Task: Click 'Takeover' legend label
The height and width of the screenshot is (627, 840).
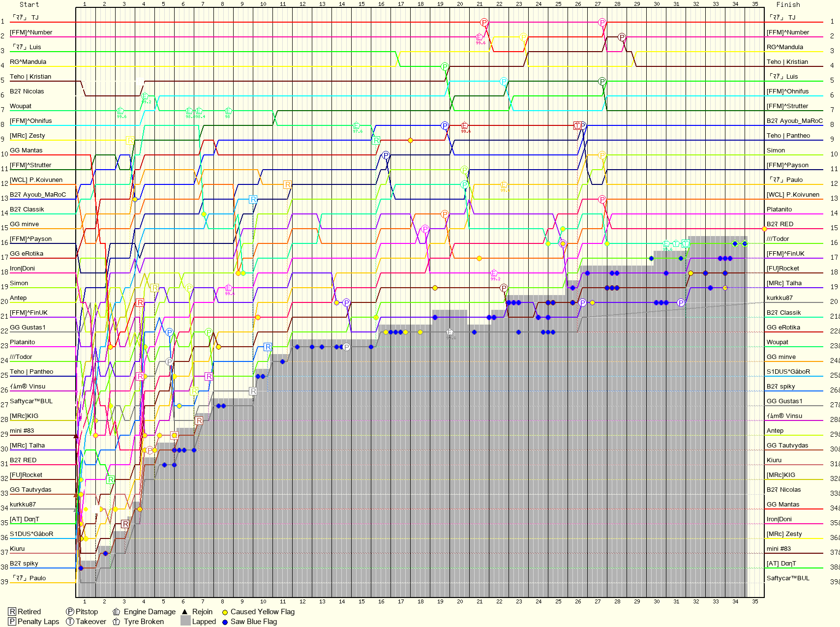Action: (x=91, y=622)
